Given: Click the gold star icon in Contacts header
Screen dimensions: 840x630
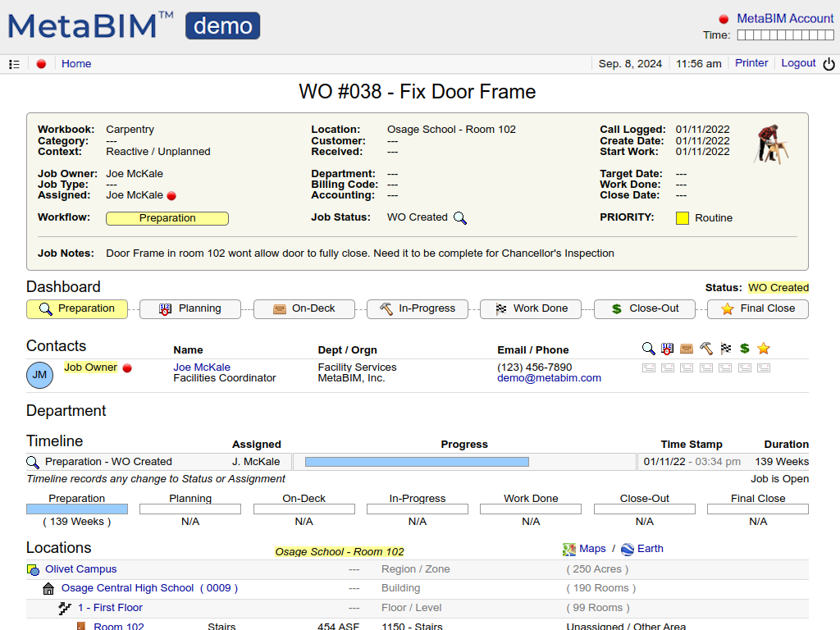Looking at the screenshot, I should (x=764, y=349).
